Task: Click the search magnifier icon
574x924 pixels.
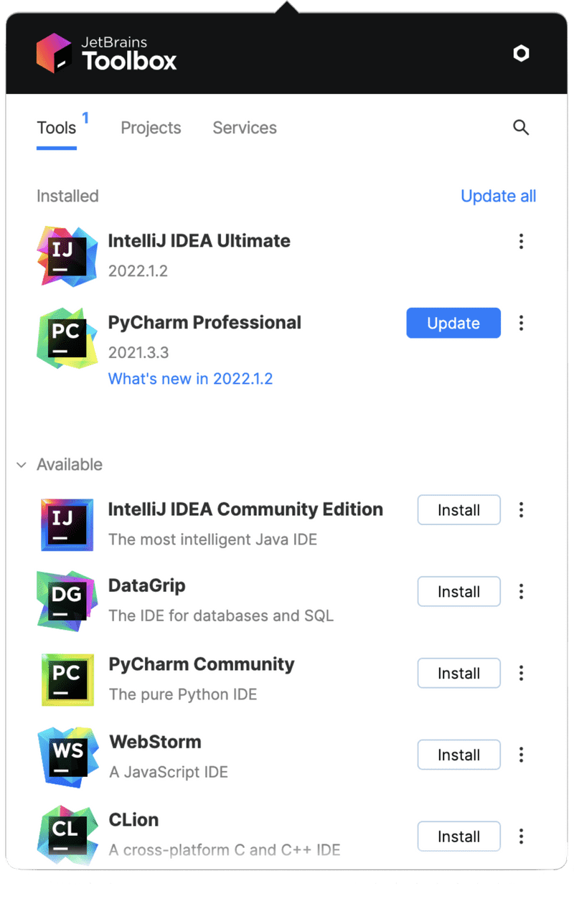Action: (521, 128)
